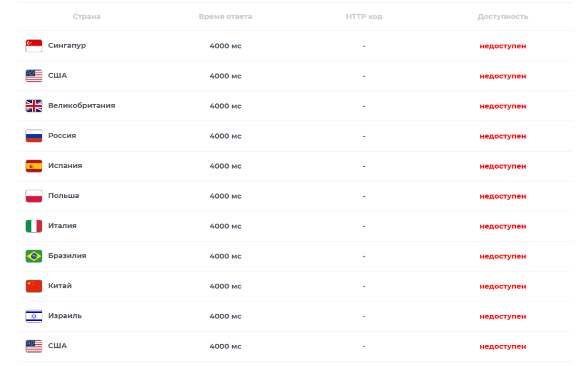Select the HTTP код column header
The image size is (588, 366).
[364, 16]
